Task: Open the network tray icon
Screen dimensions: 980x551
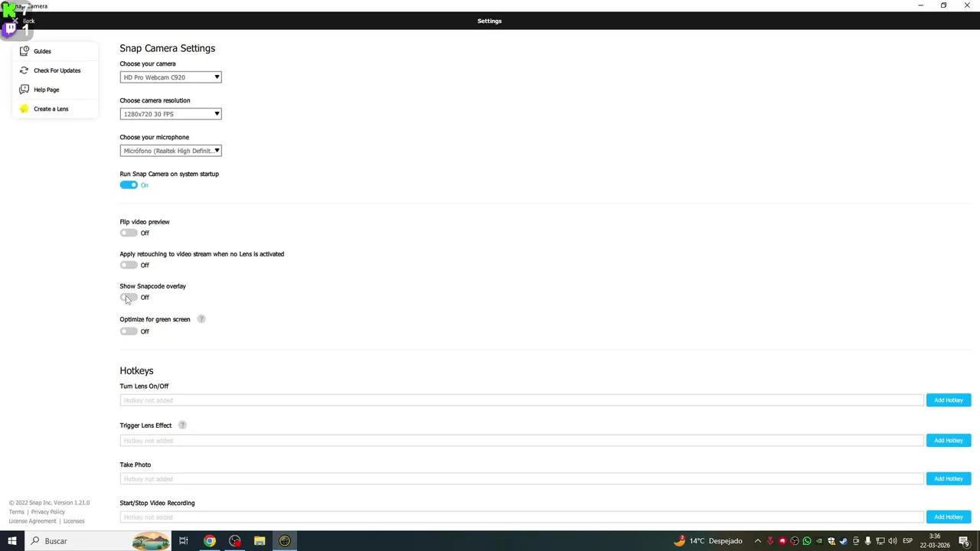Action: pyautogui.click(x=880, y=541)
